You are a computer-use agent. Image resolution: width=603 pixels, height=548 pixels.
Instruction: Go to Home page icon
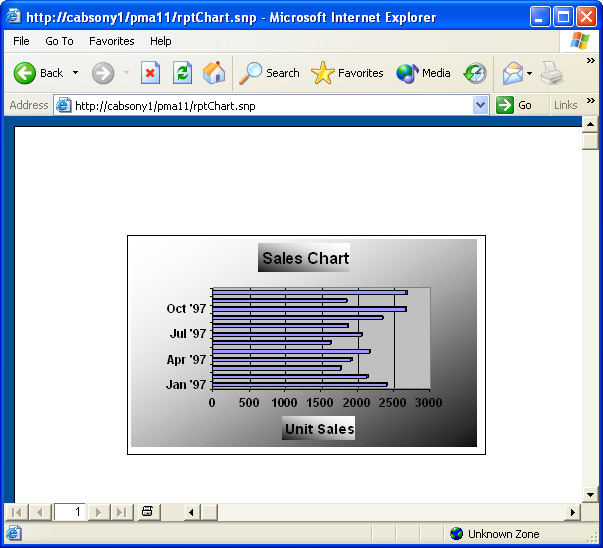tap(214, 73)
